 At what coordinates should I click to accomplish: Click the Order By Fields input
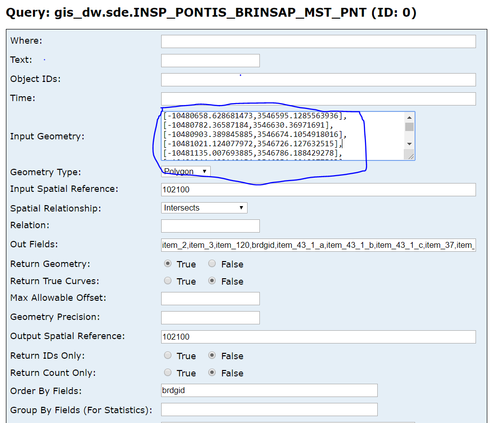[x=269, y=390]
